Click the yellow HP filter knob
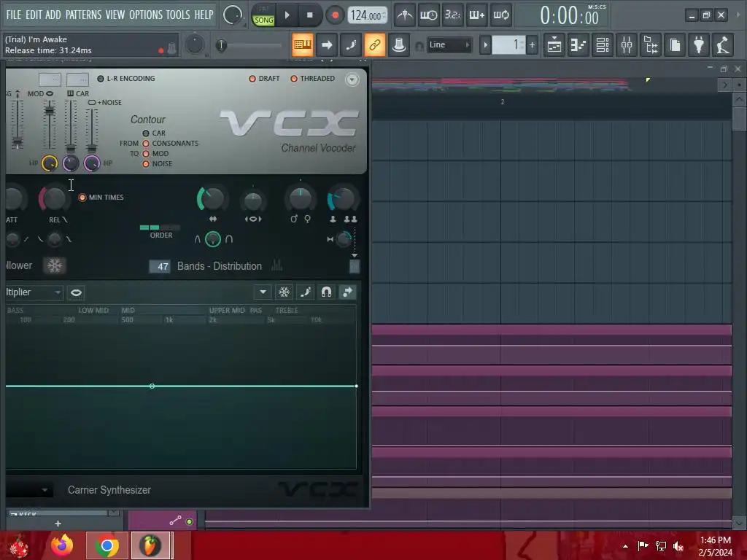The image size is (747, 560). click(50, 163)
